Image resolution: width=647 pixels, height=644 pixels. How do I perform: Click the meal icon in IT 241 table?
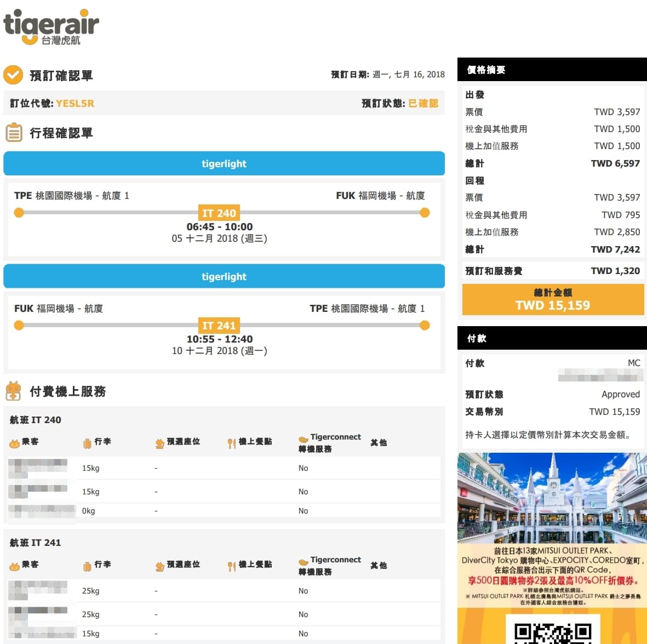pos(232,566)
